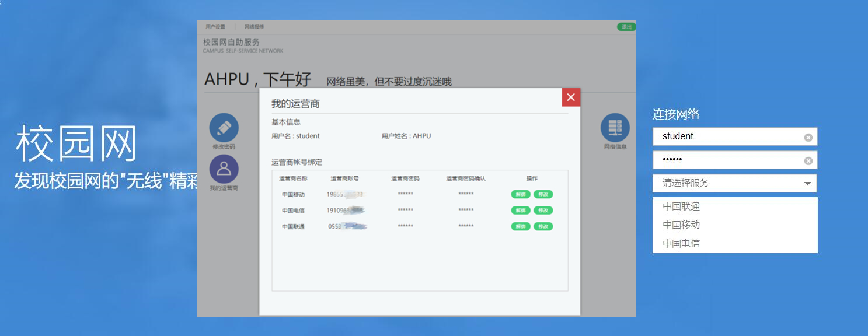Viewport: 868px width, 336px height.
Task: Clear the student username field
Action: pos(808,138)
